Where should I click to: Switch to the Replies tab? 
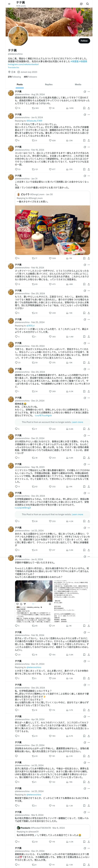click(49, 84)
